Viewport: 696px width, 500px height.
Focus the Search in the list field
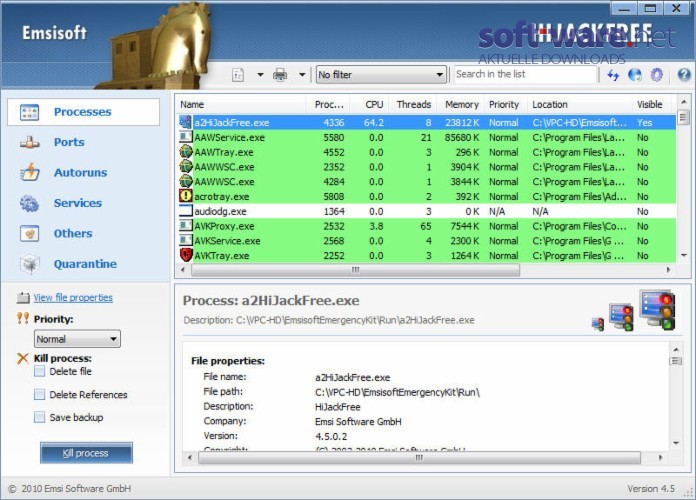[525, 74]
